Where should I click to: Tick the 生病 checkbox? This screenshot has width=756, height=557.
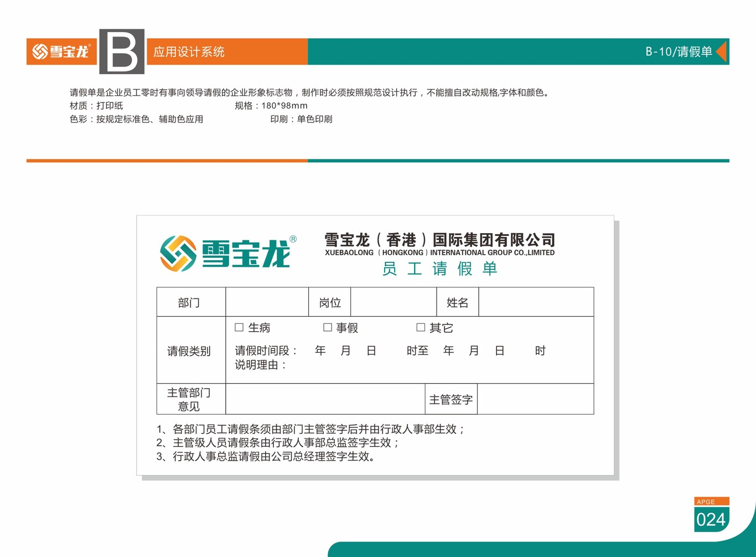[x=239, y=327]
